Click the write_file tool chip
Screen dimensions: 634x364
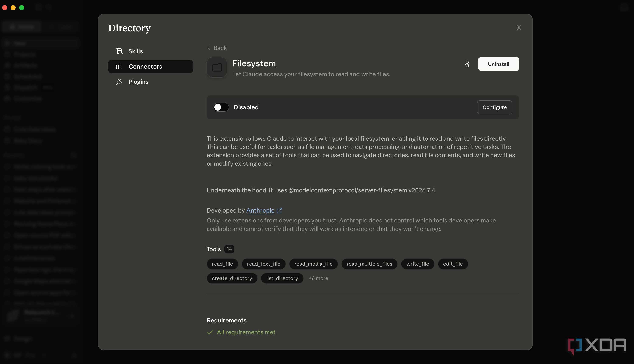point(418,264)
